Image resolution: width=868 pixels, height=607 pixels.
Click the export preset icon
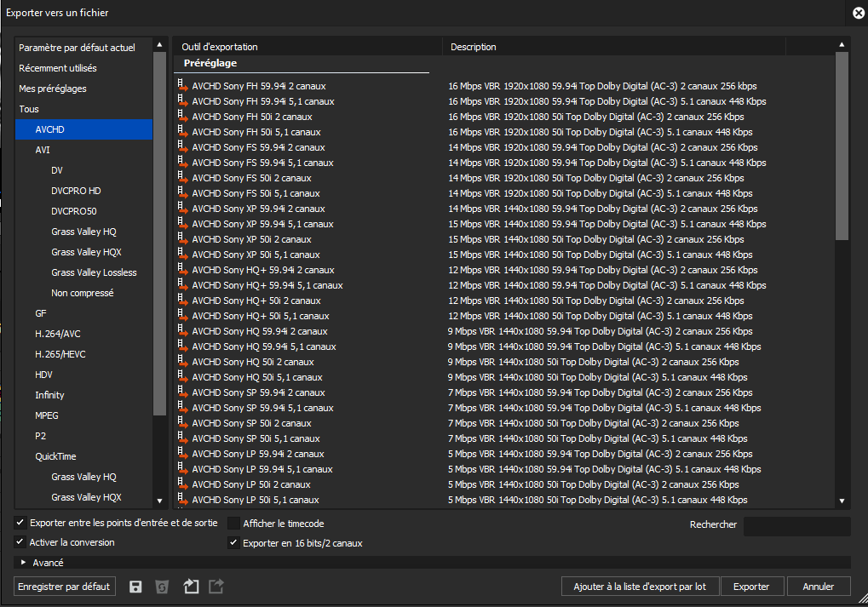[216, 586]
